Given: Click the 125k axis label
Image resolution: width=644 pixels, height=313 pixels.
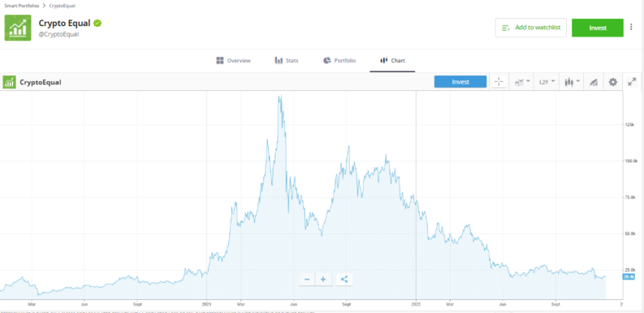Looking at the screenshot, I should click(x=629, y=124).
